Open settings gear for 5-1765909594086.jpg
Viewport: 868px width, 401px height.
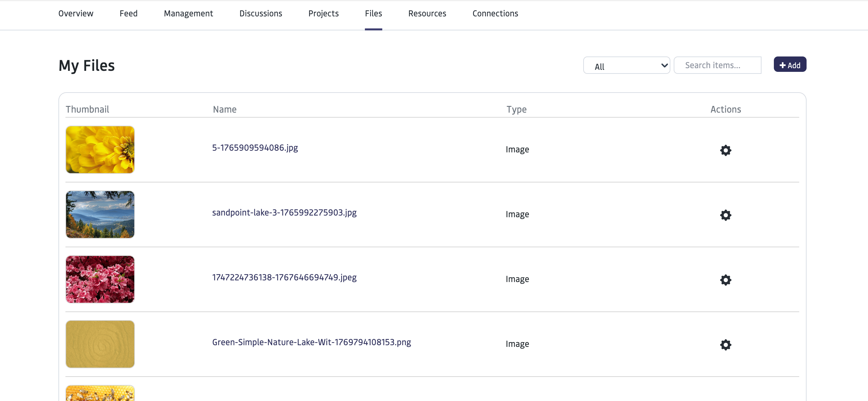[x=725, y=150]
